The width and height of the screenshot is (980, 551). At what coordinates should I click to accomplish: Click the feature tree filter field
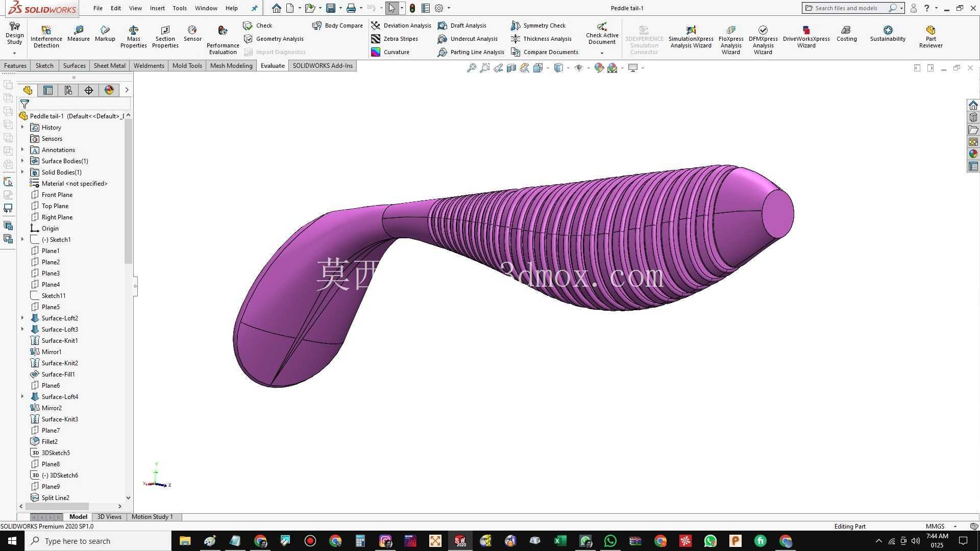pos(75,104)
